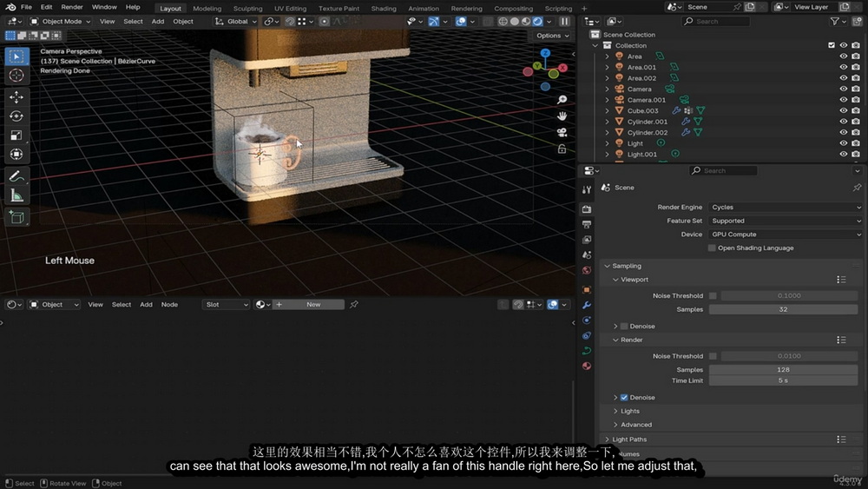Viewport: 868px width, 489px height.
Task: Click viewport Samples field showing 32
Action: click(783, 309)
